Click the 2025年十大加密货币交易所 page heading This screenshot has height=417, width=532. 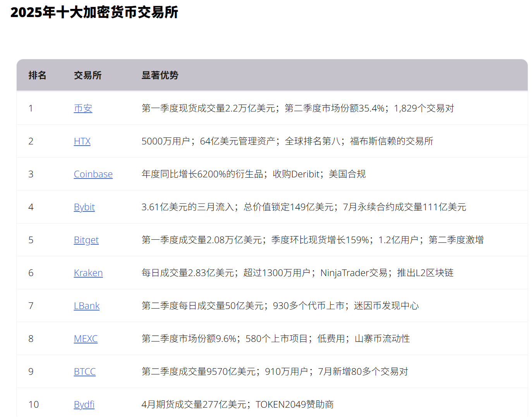(94, 12)
